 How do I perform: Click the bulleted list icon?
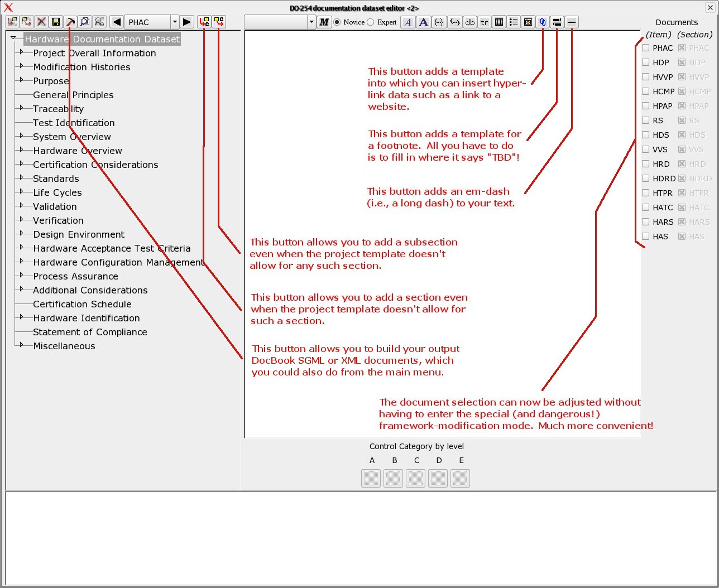pos(514,22)
